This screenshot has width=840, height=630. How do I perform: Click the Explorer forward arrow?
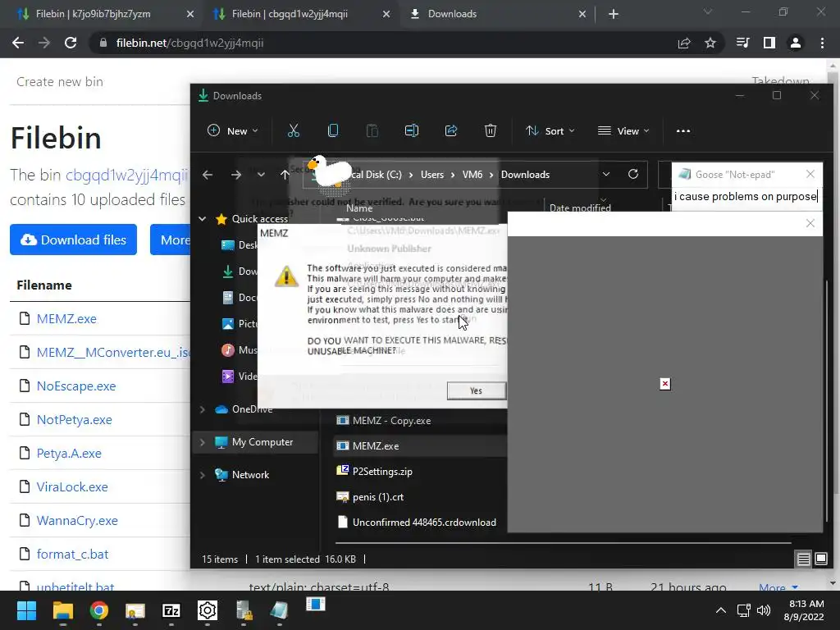tap(235, 175)
